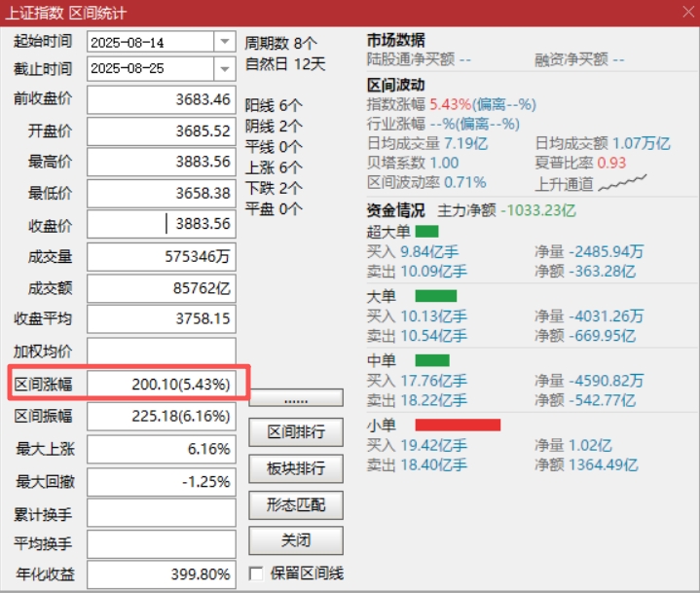This screenshot has height=593, width=700.
Task: Click the 收盘平均 field 3758.15
Action: (x=162, y=318)
